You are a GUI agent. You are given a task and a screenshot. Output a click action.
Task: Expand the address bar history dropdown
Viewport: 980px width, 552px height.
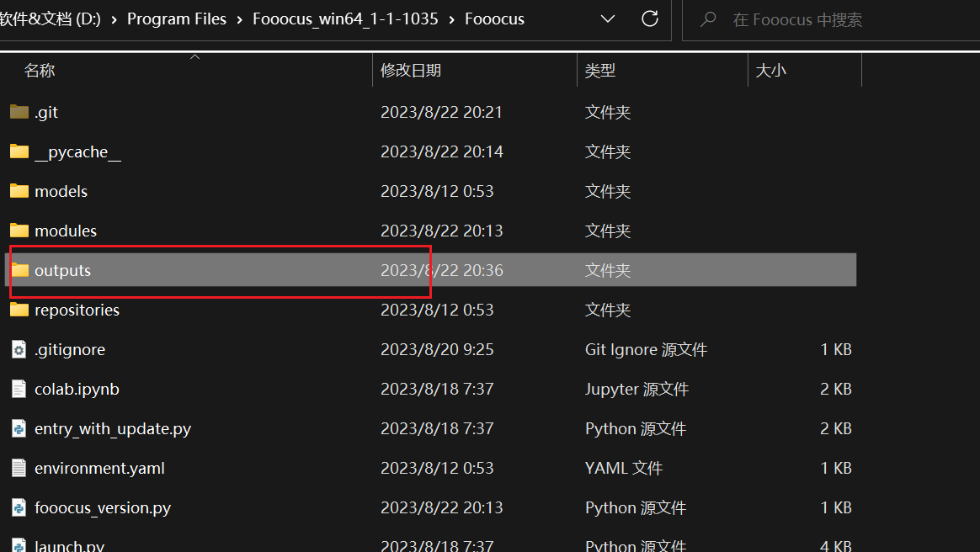click(608, 19)
